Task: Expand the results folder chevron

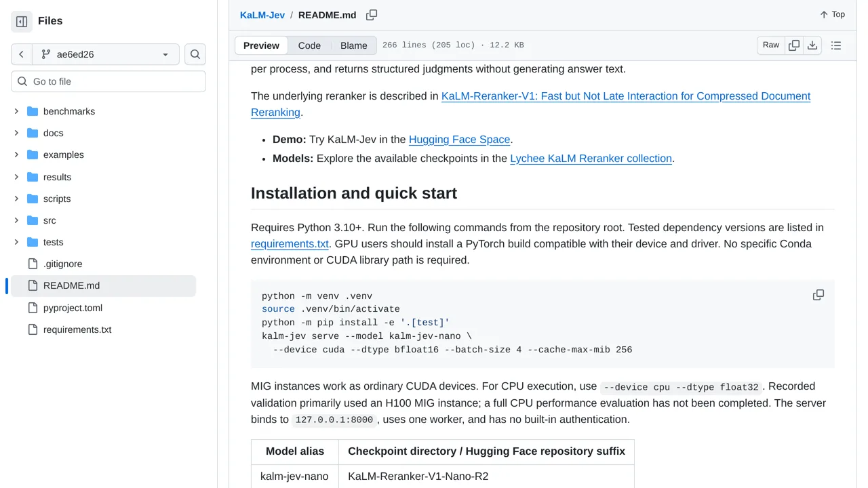Action: coord(16,177)
